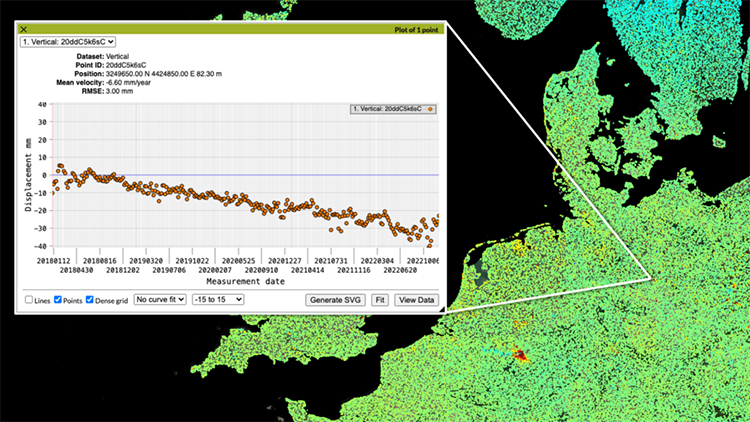
Task: Click the Measurement date axis title
Action: click(245, 281)
